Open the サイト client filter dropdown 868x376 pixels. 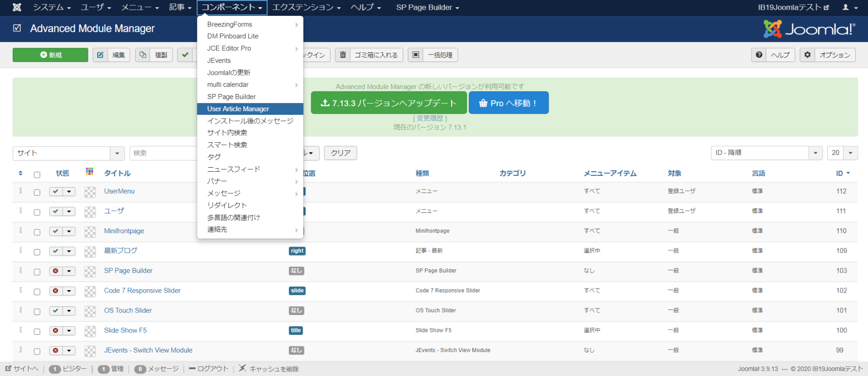(x=117, y=153)
